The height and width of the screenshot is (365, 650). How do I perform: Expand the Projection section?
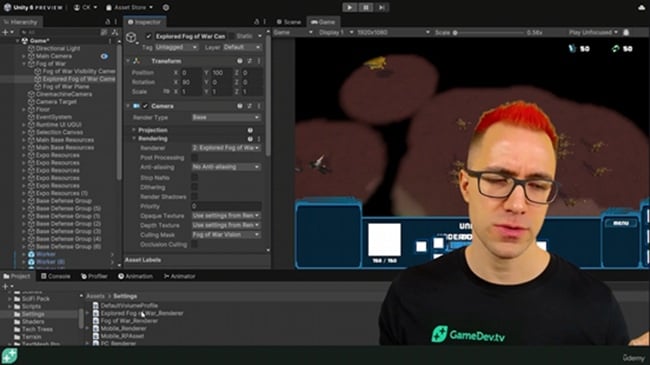[134, 130]
